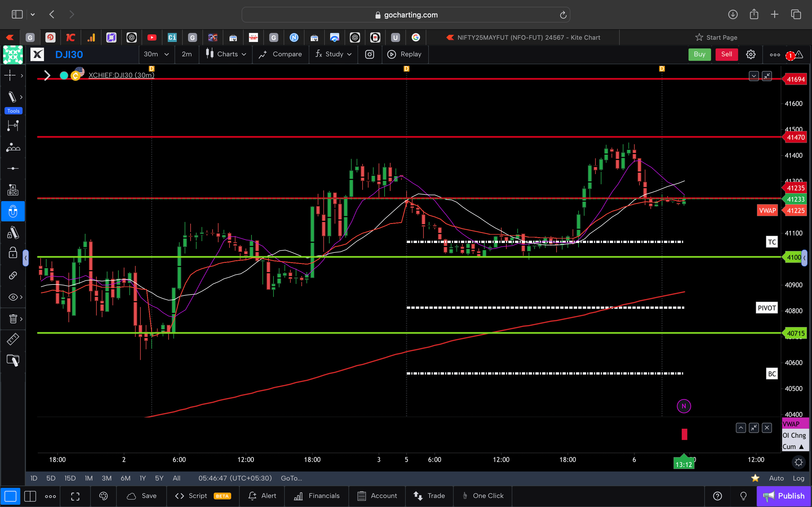
Task: Share chart via Instagram icon in toolbar
Action: 369,54
